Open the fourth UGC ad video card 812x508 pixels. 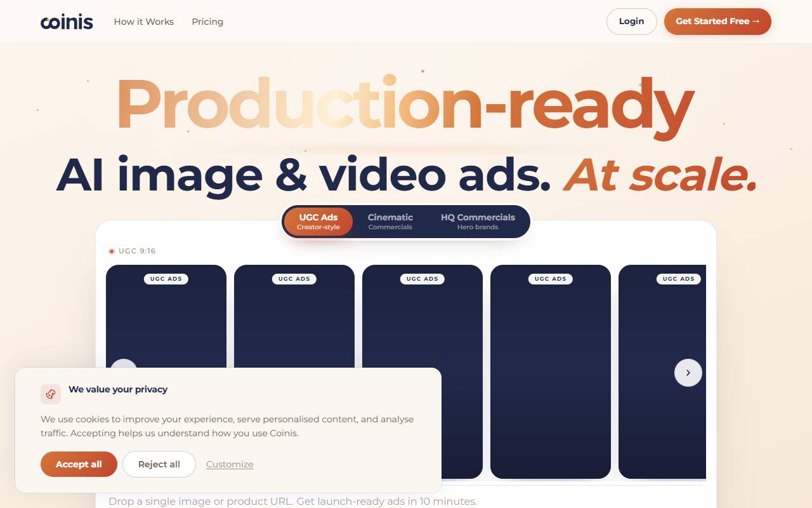point(551,371)
